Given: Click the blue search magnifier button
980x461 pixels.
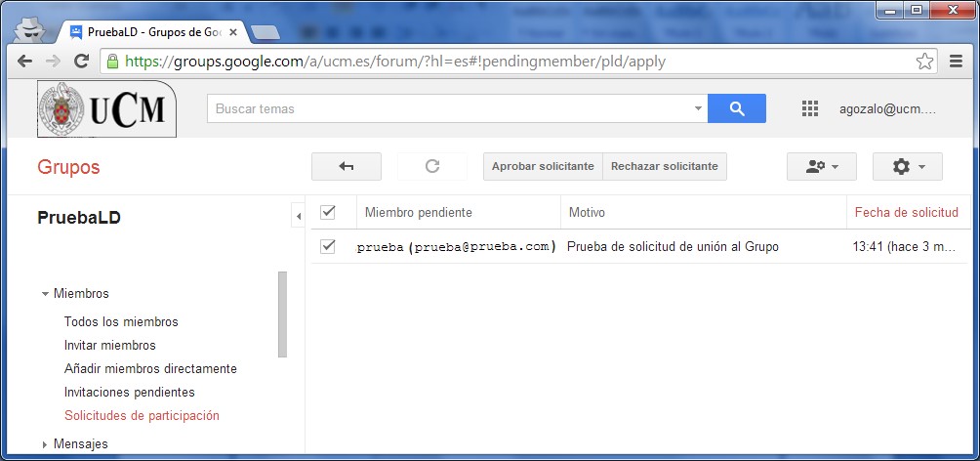Looking at the screenshot, I should 737,108.
